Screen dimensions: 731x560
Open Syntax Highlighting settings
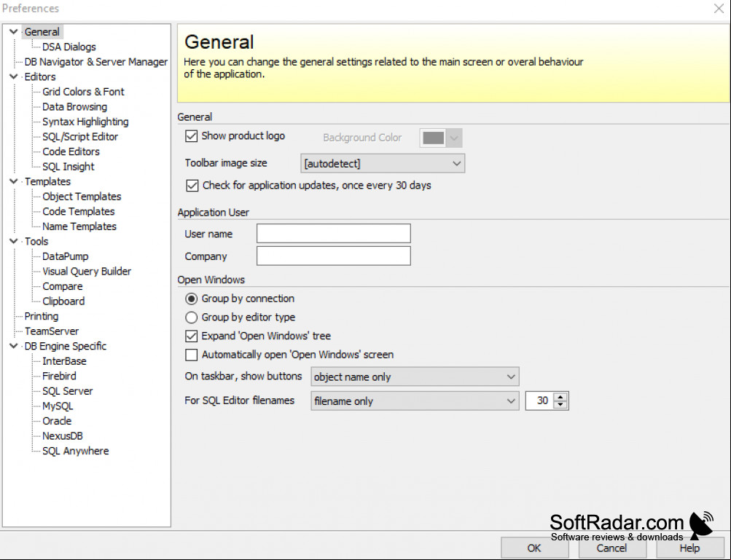point(85,122)
